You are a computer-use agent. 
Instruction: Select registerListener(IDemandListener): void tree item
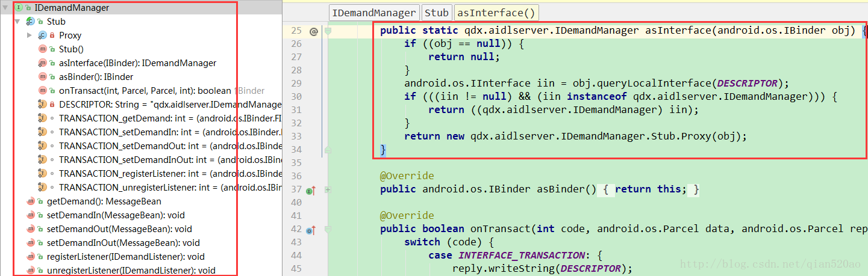tap(125, 257)
